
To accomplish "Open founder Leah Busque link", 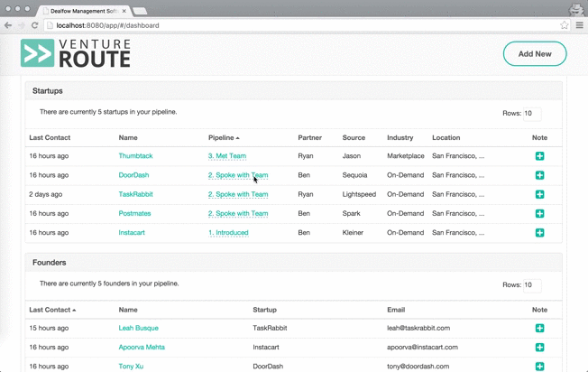I will [138, 328].
